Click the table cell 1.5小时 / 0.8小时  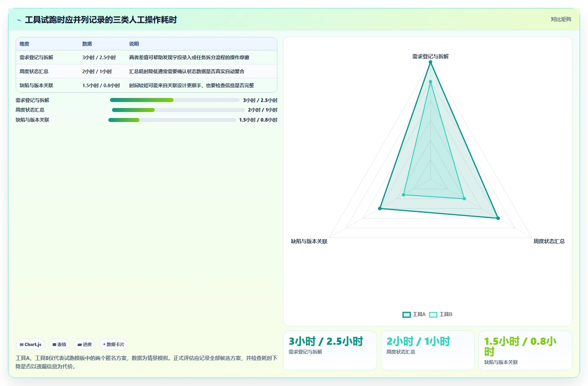pos(101,86)
